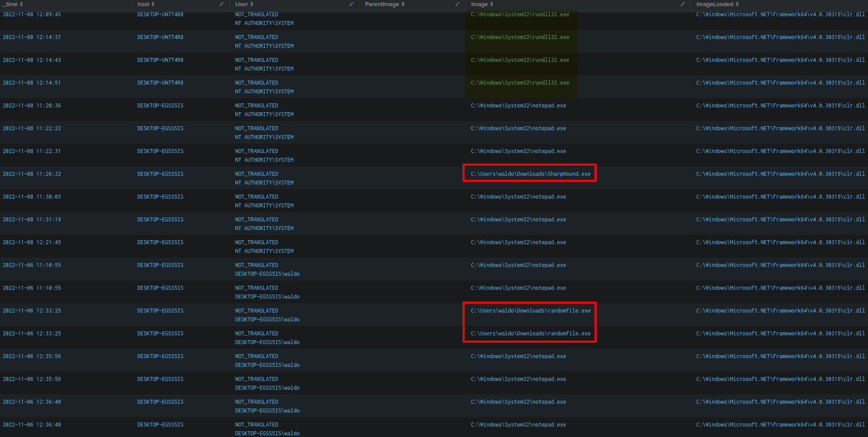Sort results by the _time column
868x437 pixels.
(x=13, y=4)
